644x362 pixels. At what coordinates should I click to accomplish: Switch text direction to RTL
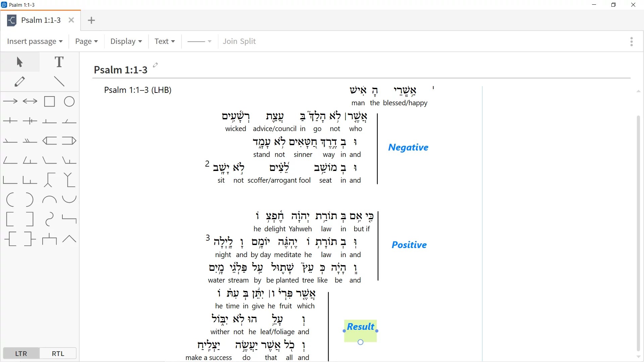click(x=58, y=353)
